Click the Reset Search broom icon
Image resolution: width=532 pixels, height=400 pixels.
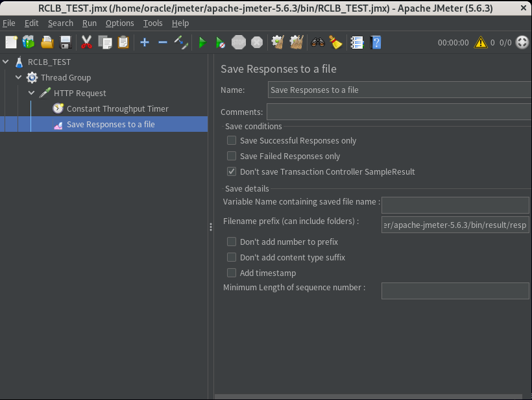[335, 42]
